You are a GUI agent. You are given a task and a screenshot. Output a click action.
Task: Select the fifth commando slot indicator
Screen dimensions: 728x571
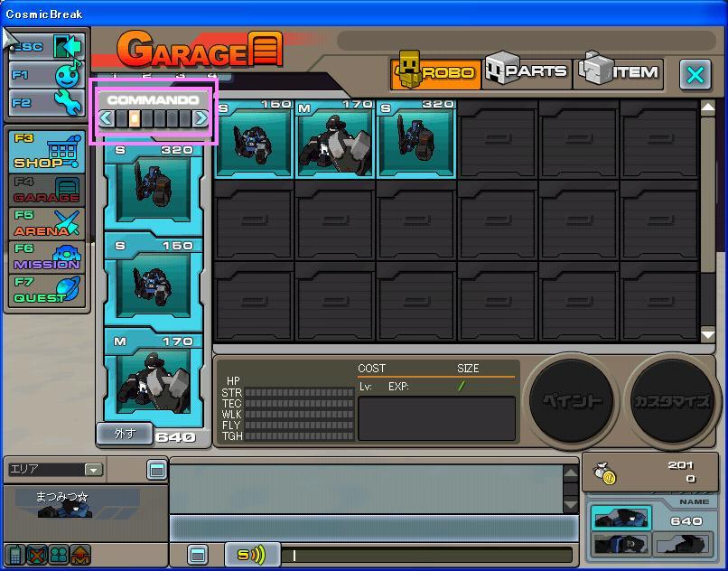173,118
